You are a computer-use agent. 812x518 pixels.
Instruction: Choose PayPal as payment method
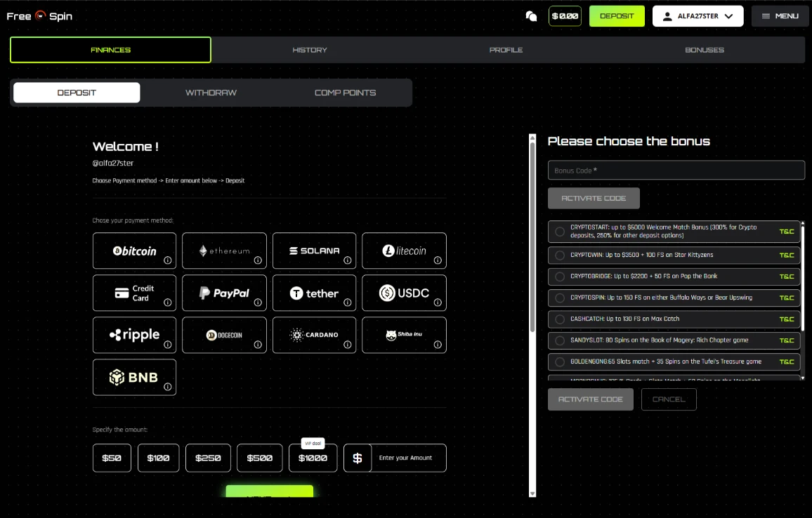224,293
